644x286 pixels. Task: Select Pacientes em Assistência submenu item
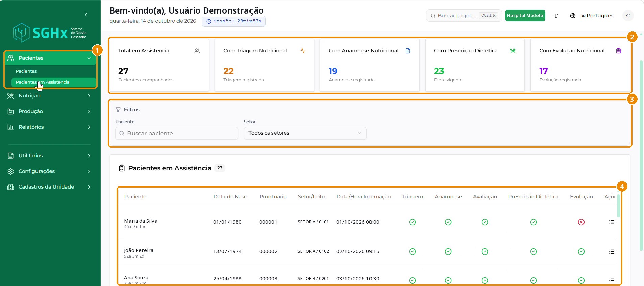tap(53, 82)
